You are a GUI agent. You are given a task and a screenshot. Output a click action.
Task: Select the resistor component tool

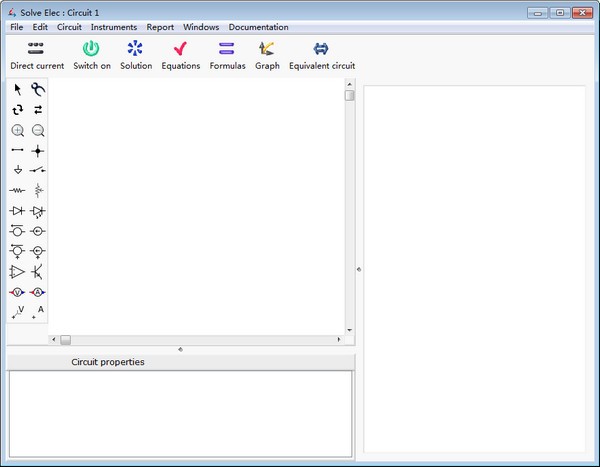coord(17,190)
